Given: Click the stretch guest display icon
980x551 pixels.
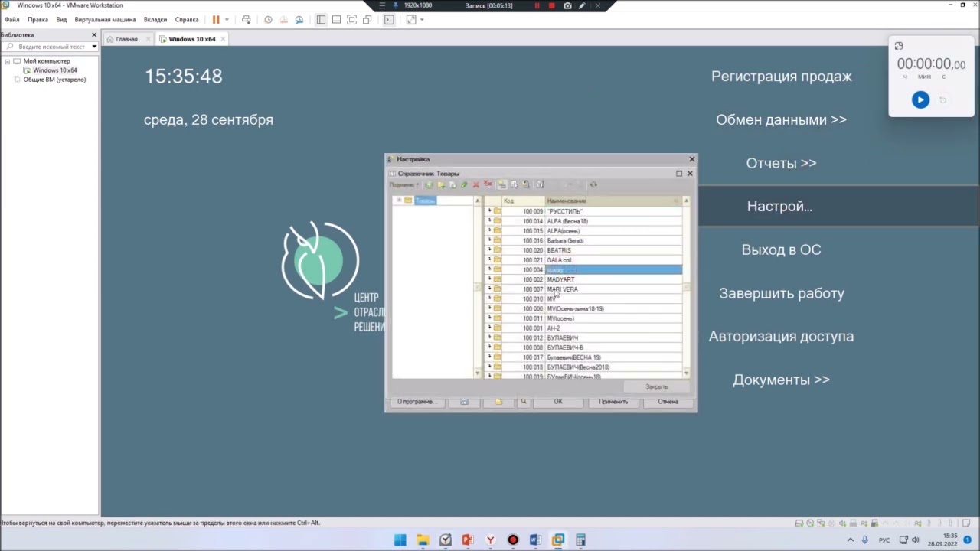Looking at the screenshot, I should click(x=411, y=19).
